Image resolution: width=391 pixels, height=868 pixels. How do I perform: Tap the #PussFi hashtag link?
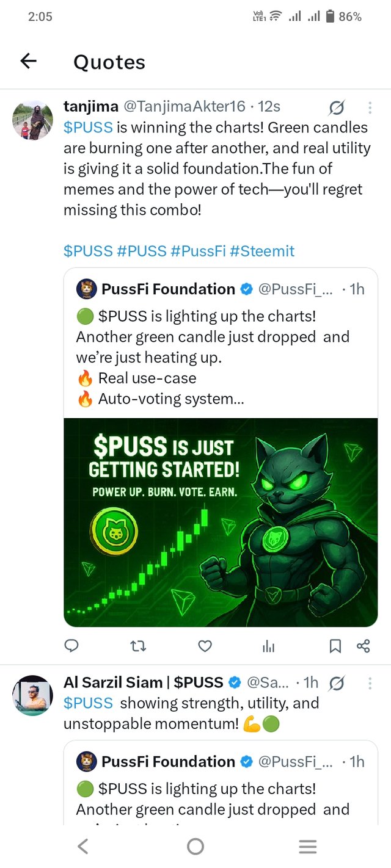(x=199, y=251)
